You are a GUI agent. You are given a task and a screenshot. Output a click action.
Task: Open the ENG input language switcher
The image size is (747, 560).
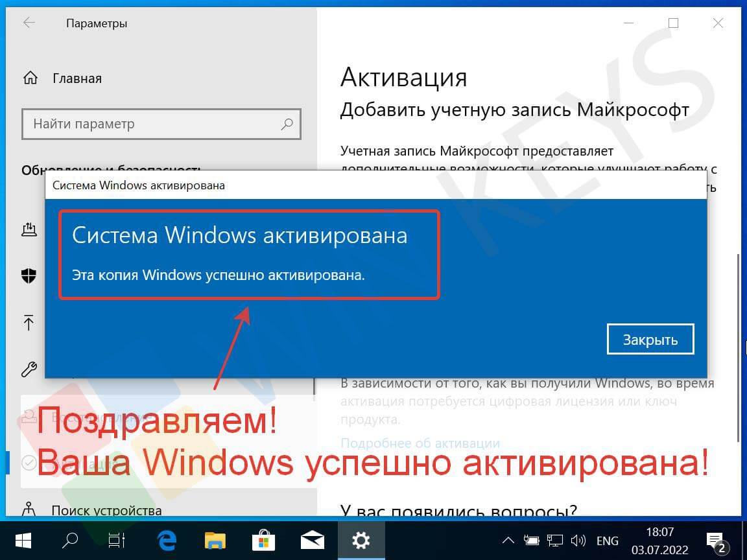607,541
